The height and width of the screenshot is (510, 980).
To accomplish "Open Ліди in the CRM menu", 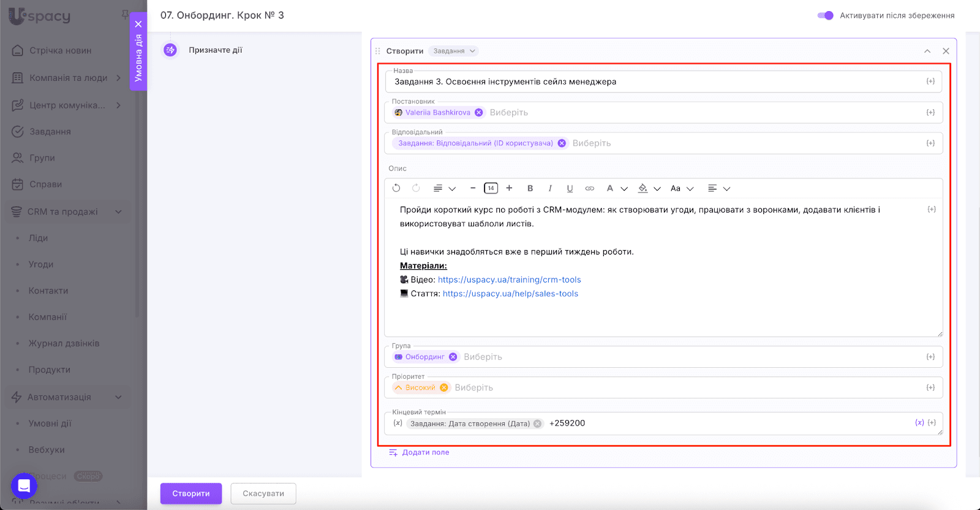I will pos(38,238).
